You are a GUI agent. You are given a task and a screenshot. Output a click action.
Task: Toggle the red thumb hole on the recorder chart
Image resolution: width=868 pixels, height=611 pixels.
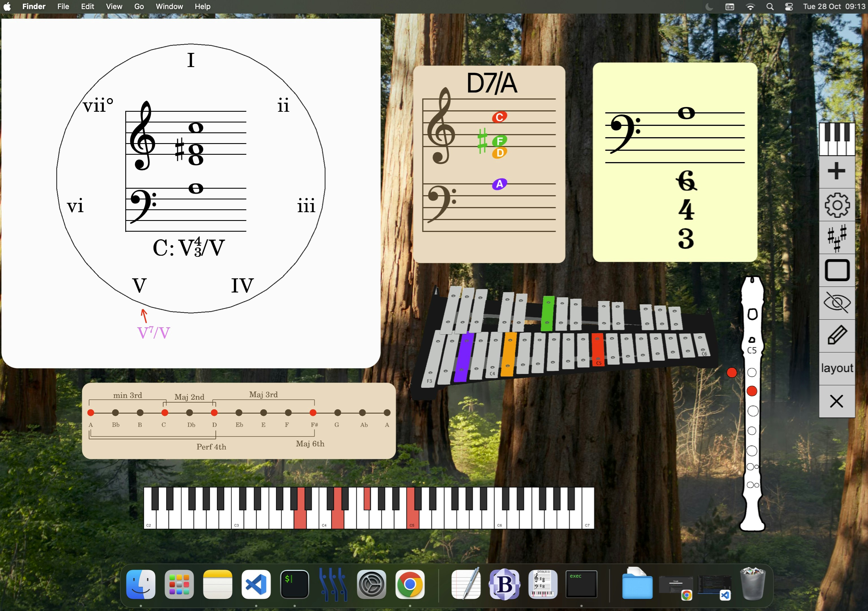pos(732,373)
